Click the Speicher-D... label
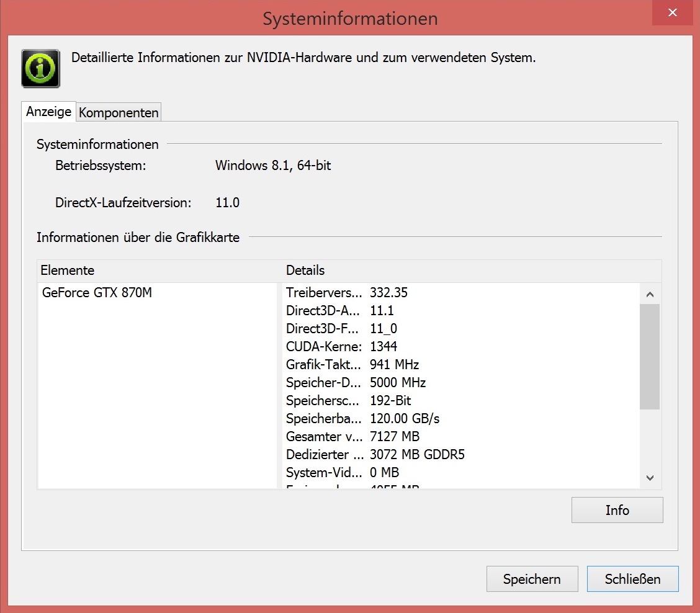Viewport: 700px width, 613px height. point(323,382)
